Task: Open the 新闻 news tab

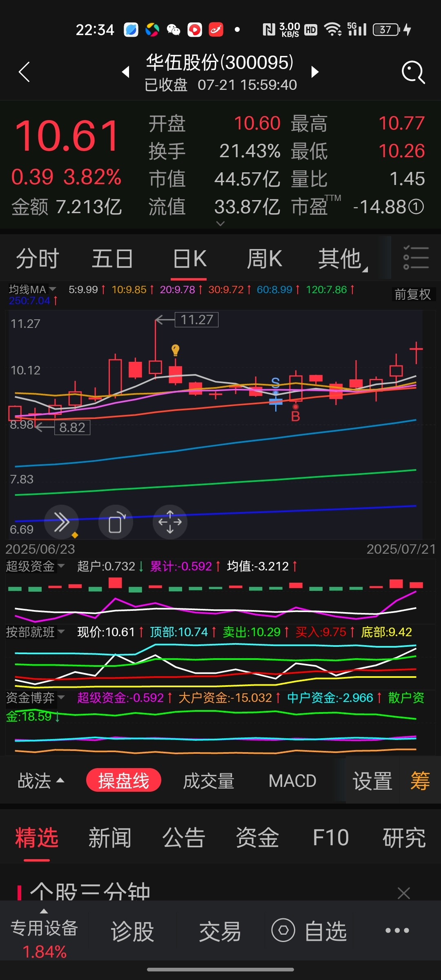Action: pyautogui.click(x=110, y=838)
